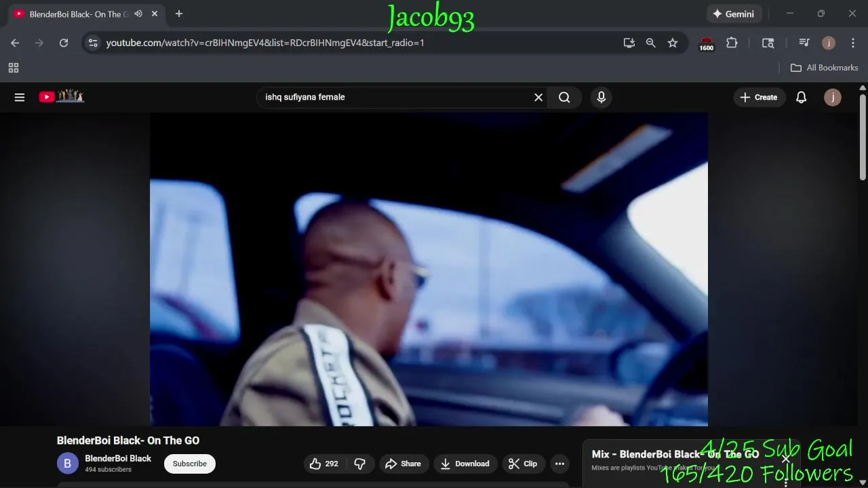Open extension with 1600 badge
Image resolution: width=868 pixels, height=488 pixels.
[707, 44]
